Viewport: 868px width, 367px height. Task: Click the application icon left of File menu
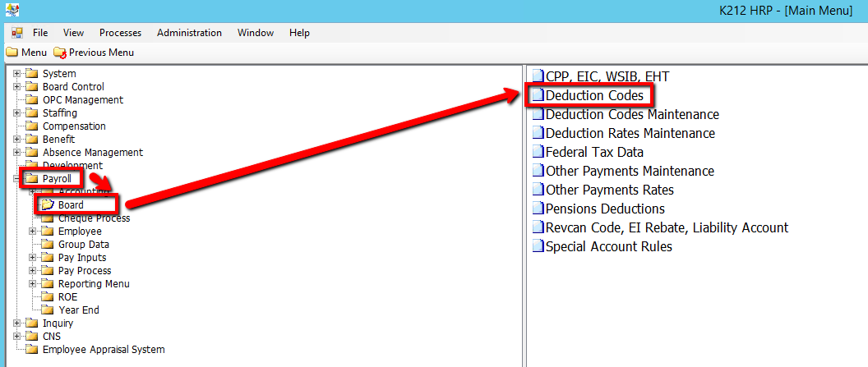pos(16,33)
